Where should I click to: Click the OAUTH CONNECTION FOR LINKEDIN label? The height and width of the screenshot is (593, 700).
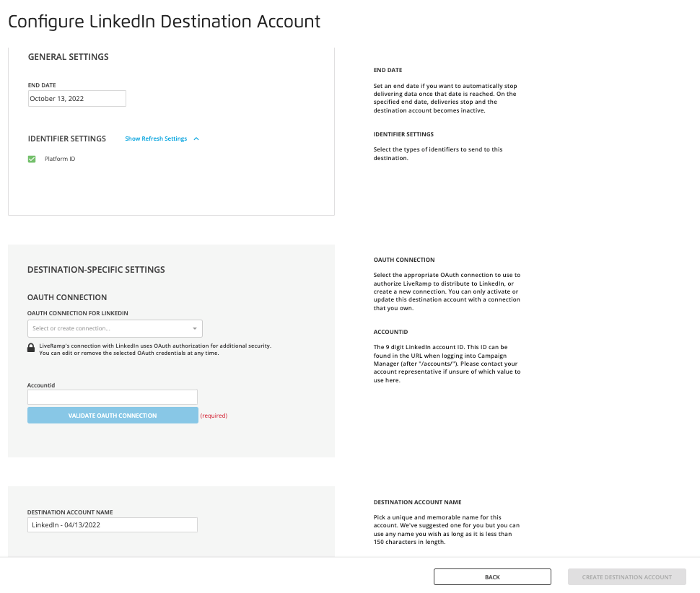click(x=78, y=313)
